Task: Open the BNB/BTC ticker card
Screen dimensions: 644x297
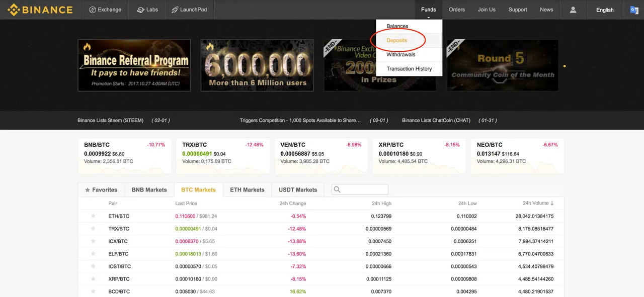Action: (x=125, y=156)
